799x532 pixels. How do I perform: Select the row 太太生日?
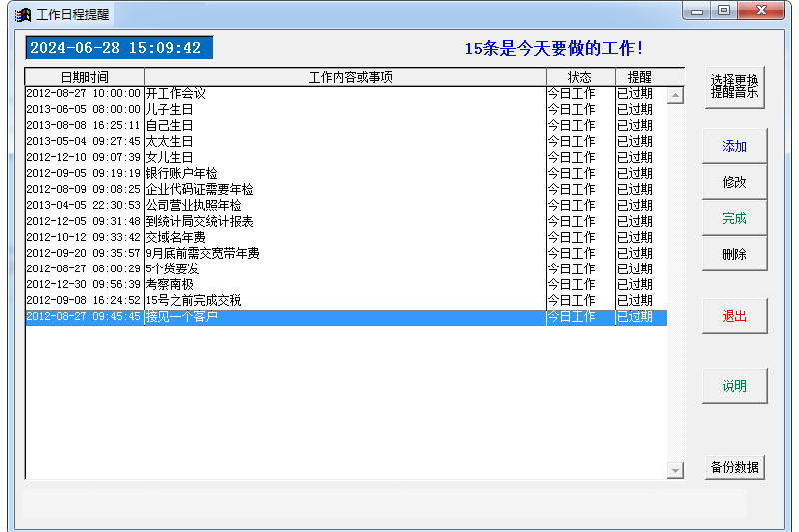[346, 141]
